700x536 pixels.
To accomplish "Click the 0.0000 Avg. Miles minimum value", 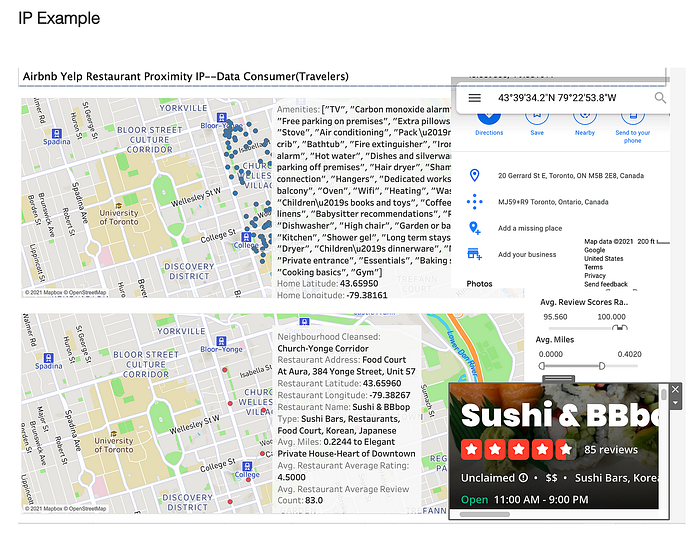I will coord(550,354).
